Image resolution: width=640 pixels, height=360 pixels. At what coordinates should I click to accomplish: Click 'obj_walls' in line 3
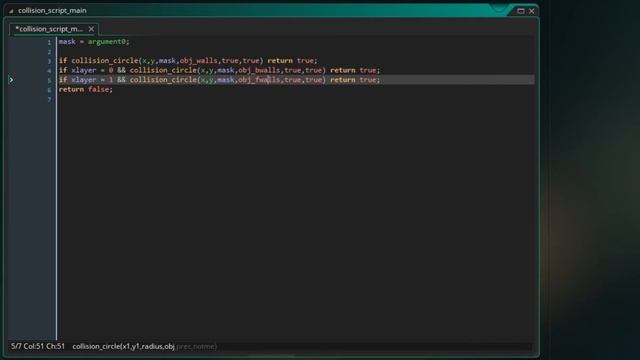coord(198,61)
